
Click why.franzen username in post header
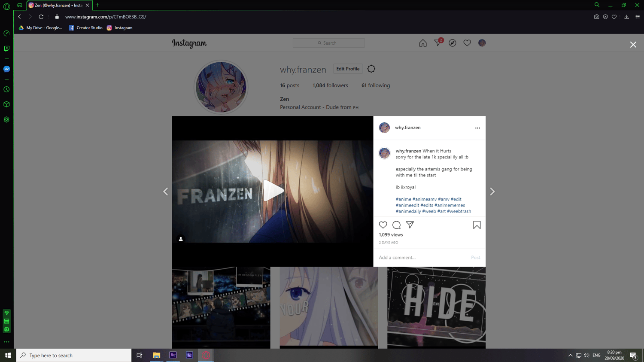point(407,128)
